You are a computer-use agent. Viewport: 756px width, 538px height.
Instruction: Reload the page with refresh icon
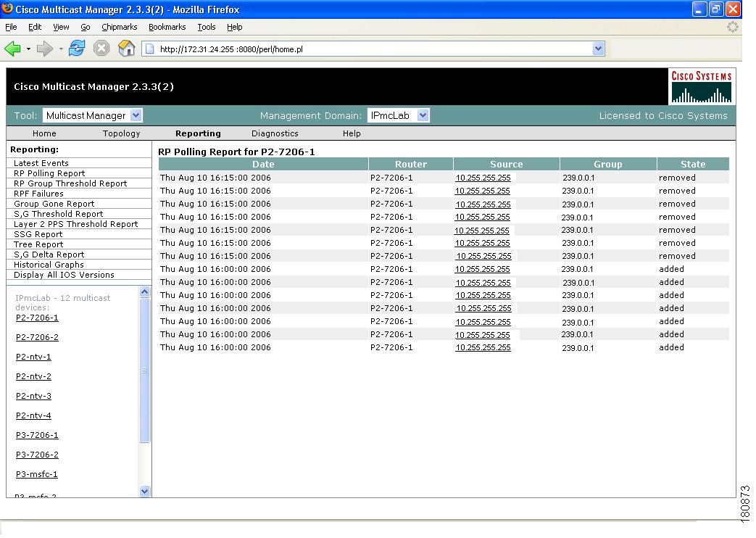[x=77, y=49]
